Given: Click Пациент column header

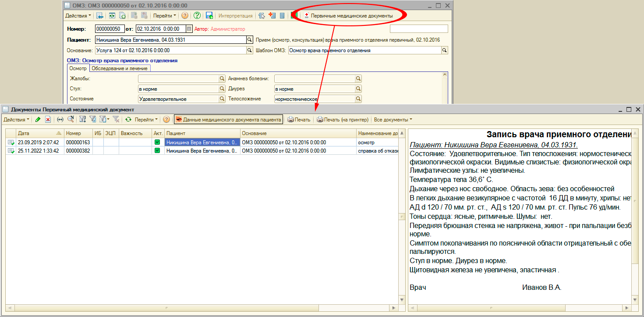Looking at the screenshot, I should coord(202,133).
